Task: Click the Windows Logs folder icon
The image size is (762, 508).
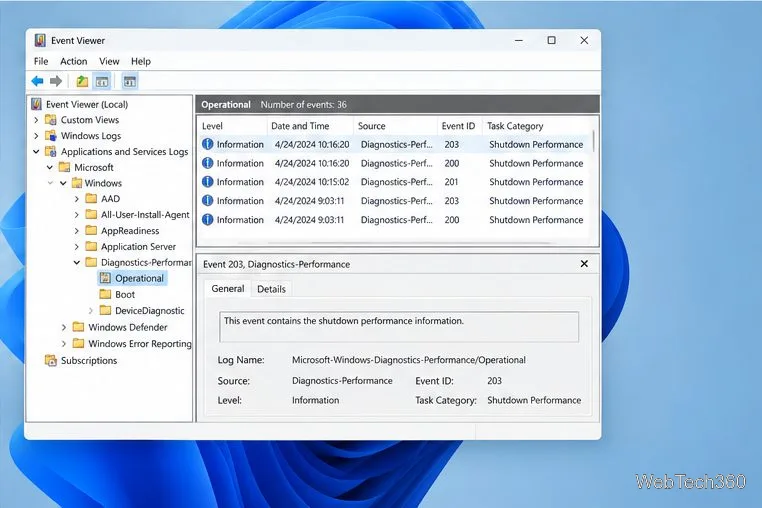Action: [x=51, y=136]
